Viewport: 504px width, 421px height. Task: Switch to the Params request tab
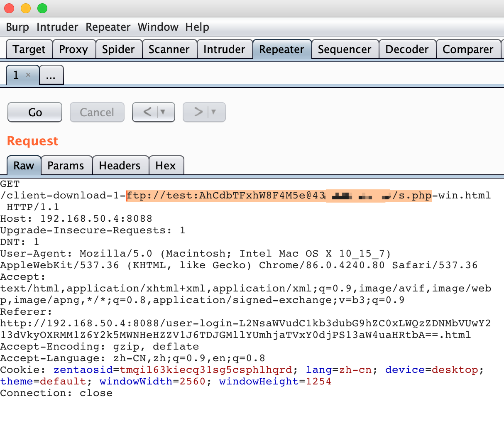click(x=66, y=166)
